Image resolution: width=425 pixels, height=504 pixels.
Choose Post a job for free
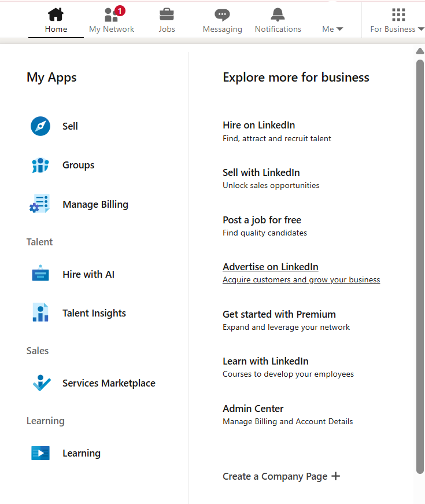click(262, 220)
